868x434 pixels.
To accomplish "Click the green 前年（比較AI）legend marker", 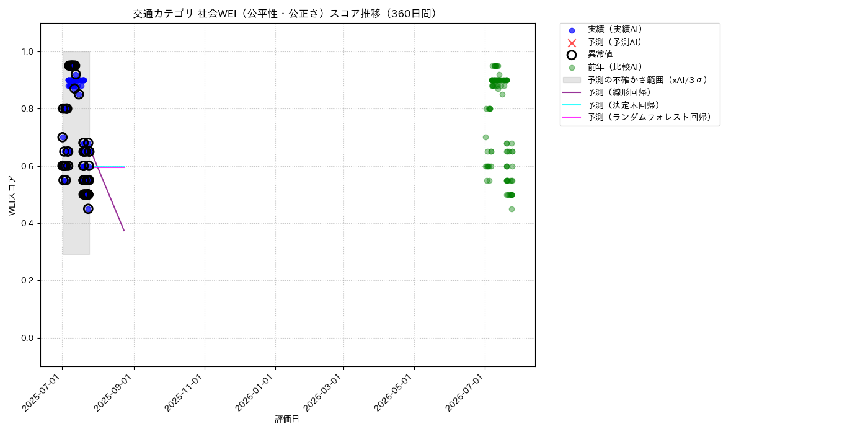I will coord(572,68).
